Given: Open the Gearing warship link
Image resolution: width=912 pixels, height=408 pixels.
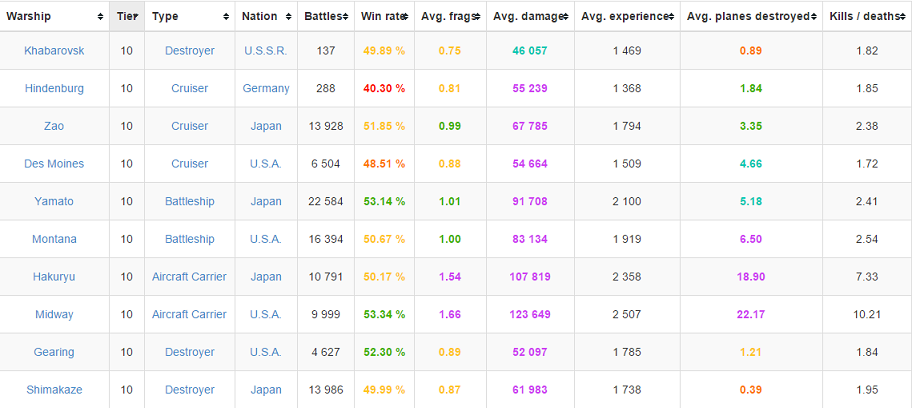Looking at the screenshot, I should click(54, 352).
